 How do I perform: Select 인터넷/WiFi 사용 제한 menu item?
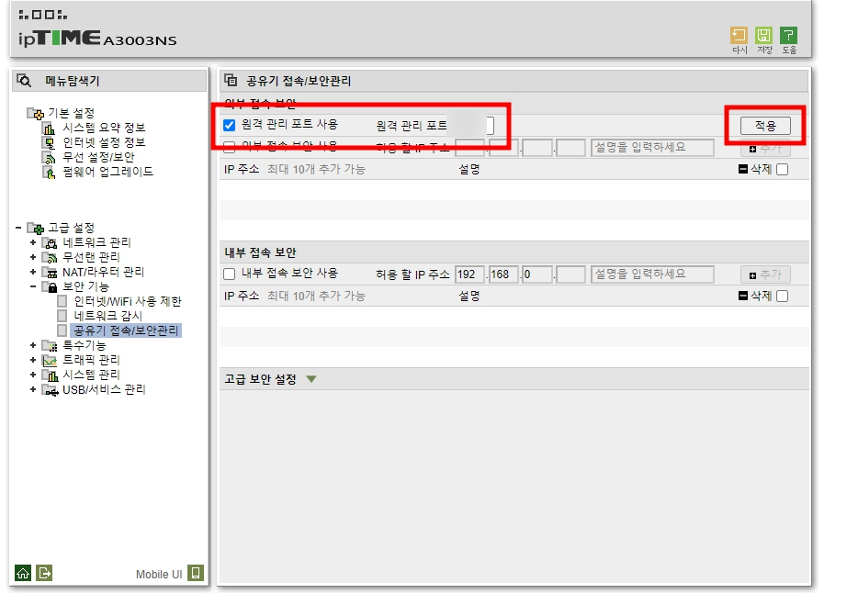click(128, 301)
